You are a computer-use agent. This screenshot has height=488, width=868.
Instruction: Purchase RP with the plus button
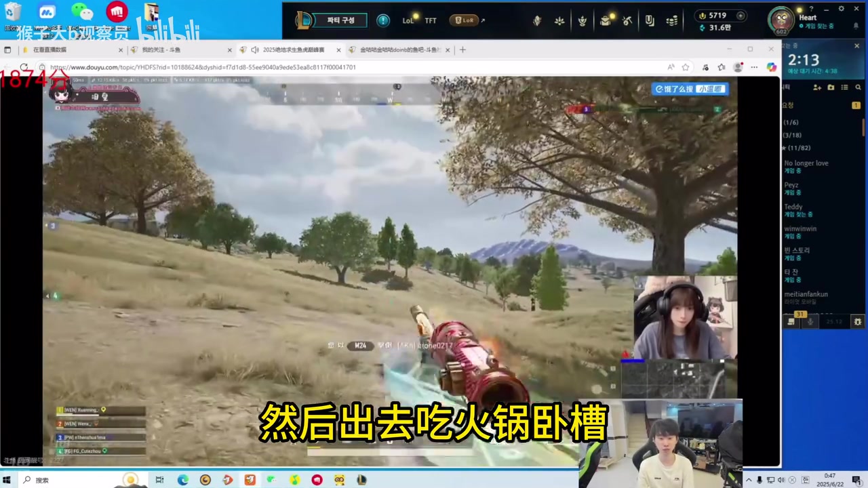click(741, 16)
